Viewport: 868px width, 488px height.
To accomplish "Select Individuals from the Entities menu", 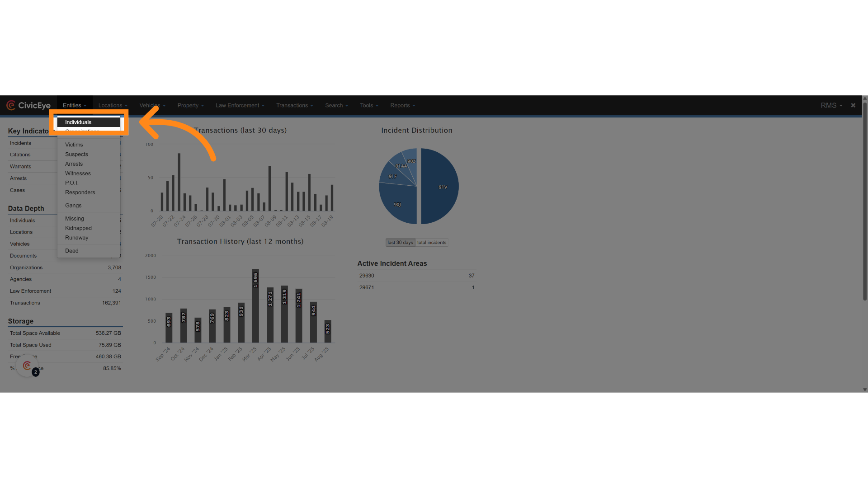I will click(x=78, y=122).
